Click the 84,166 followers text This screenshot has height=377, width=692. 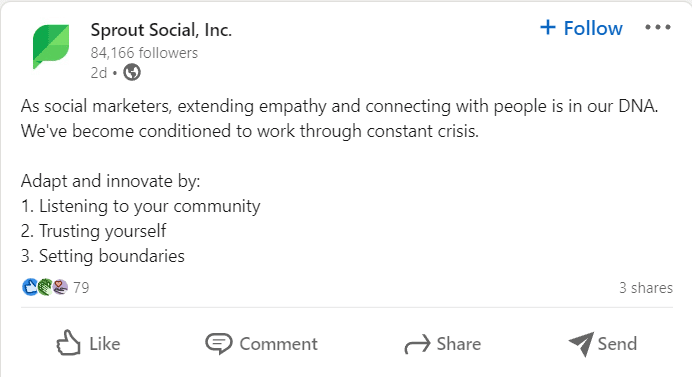click(x=144, y=53)
